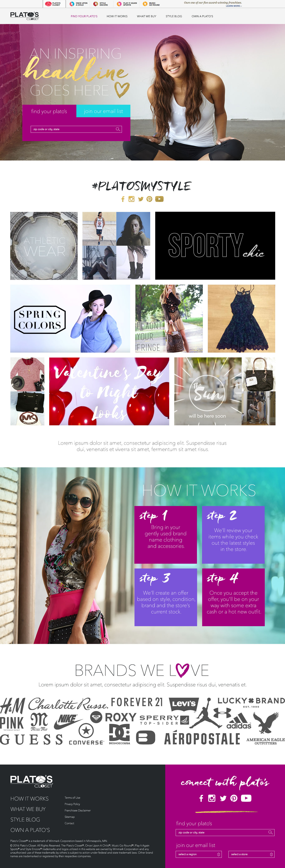The image size is (285, 868).
Task: Switch to the join our email list tab
Action: 103,111
